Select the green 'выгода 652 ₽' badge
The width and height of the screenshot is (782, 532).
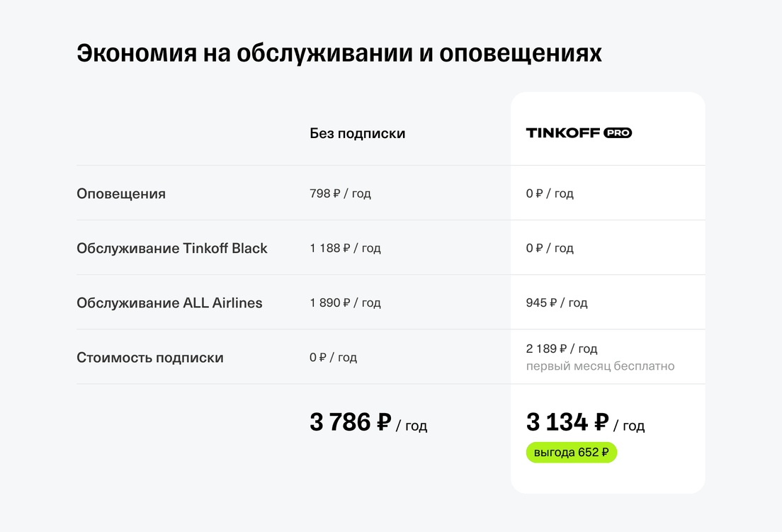[x=572, y=452]
